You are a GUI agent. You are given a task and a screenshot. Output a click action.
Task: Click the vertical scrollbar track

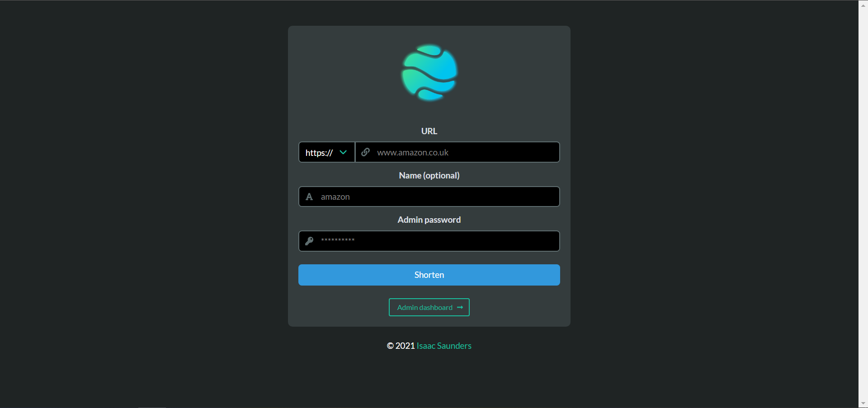coord(863,203)
